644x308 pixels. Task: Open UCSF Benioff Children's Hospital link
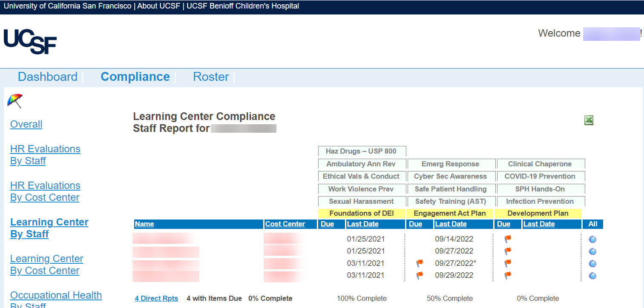243,6
